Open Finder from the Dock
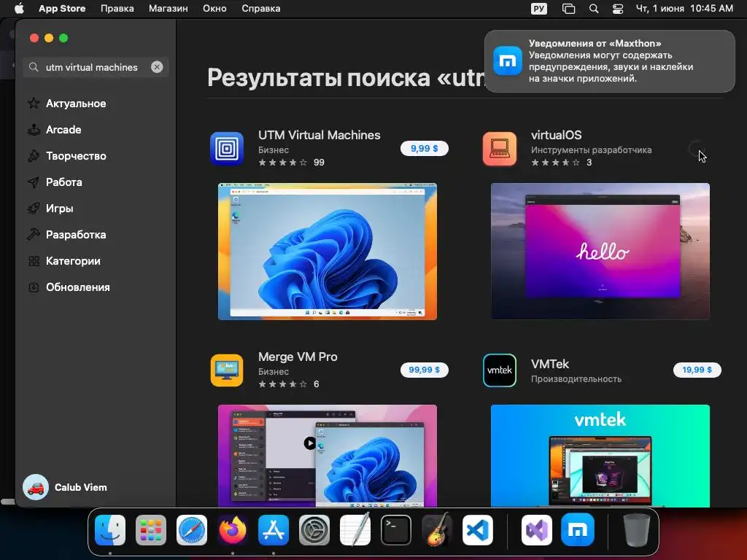Screen dimensions: 747x560 [110, 530]
